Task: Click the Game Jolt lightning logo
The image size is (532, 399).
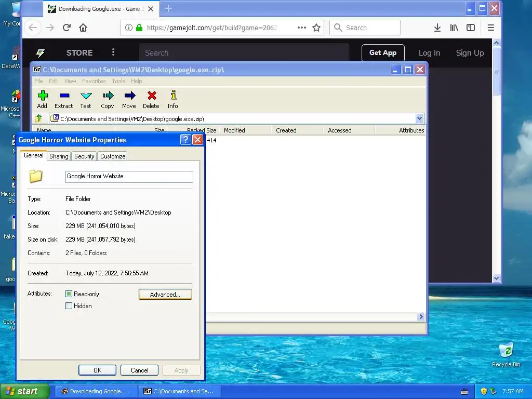Action: pyautogui.click(x=41, y=53)
